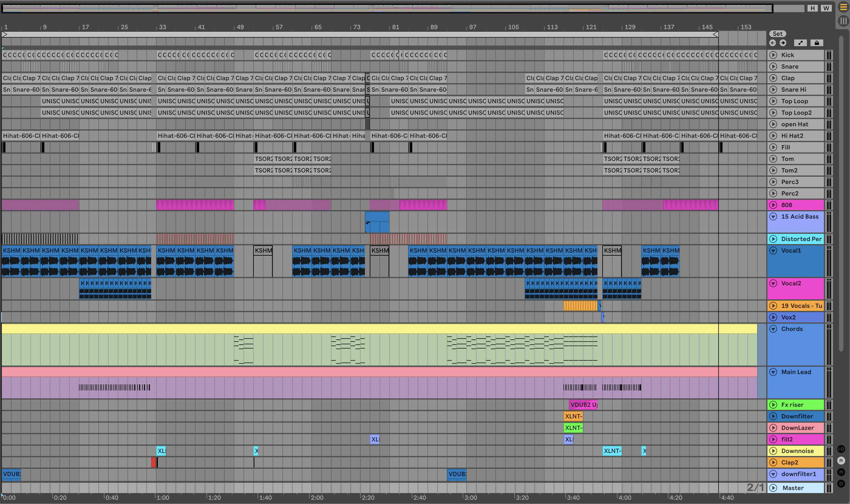Click Optimize Arrangement Width (W) button
Screen dimensions: 850x504
click(x=826, y=8)
